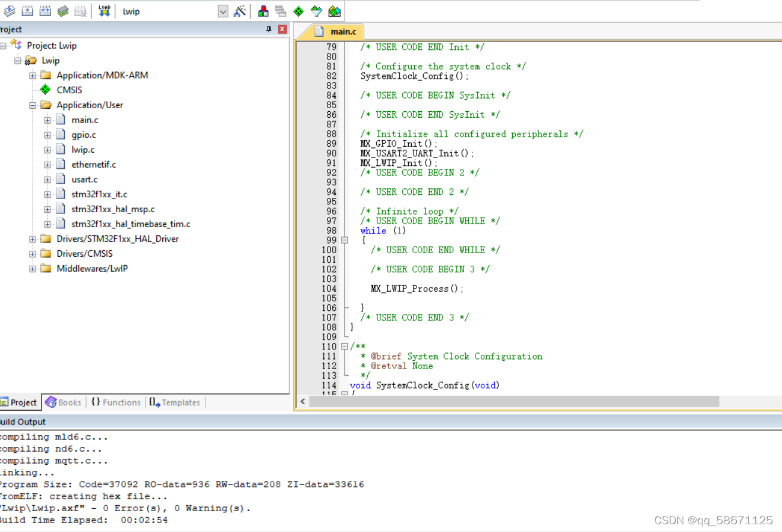Open Manage Project Items dialog
The image size is (782, 532).
pos(263,11)
